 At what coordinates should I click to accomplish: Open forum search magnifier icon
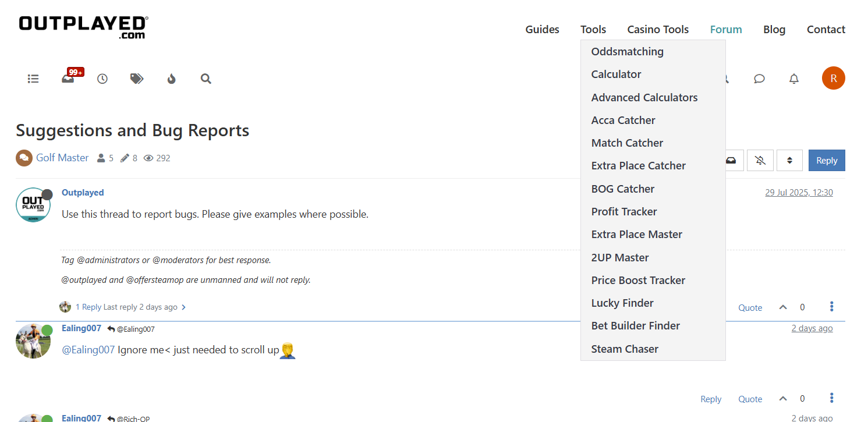click(x=206, y=79)
